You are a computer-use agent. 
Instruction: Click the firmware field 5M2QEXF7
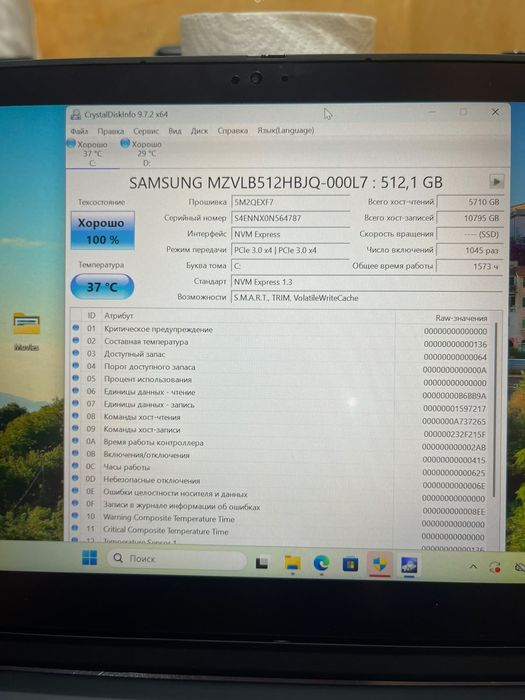(291, 202)
